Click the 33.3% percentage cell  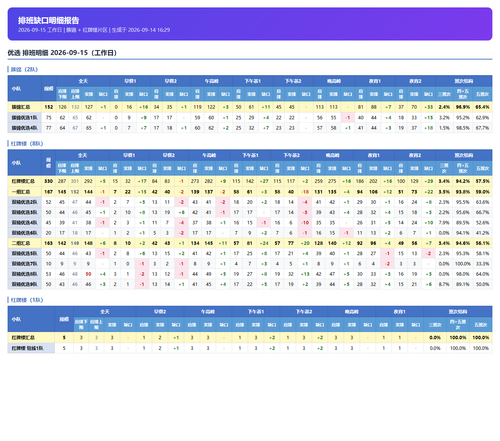pos(482,264)
